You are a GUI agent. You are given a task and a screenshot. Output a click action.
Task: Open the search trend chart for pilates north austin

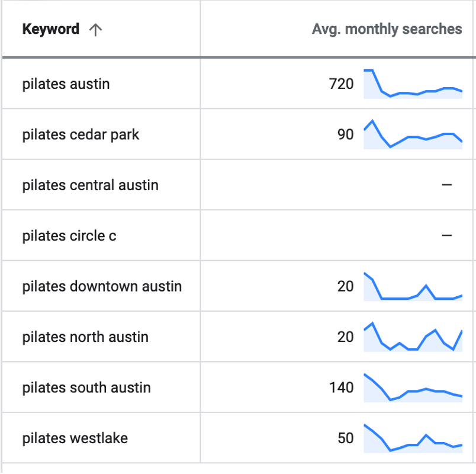click(x=414, y=337)
